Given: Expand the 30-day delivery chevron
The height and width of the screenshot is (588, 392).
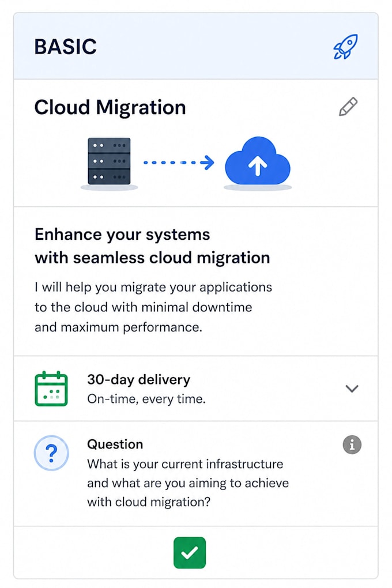Looking at the screenshot, I should click(x=352, y=389).
